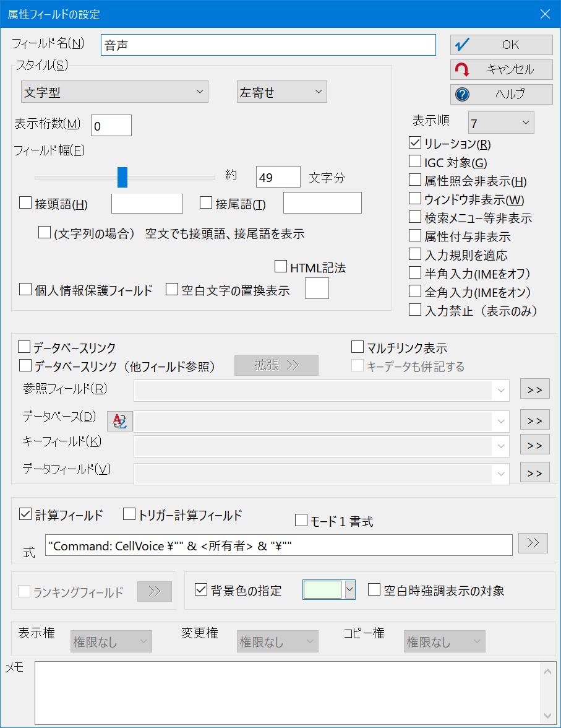Expand the データベース combo box
The image size is (561, 728).
pos(500,422)
